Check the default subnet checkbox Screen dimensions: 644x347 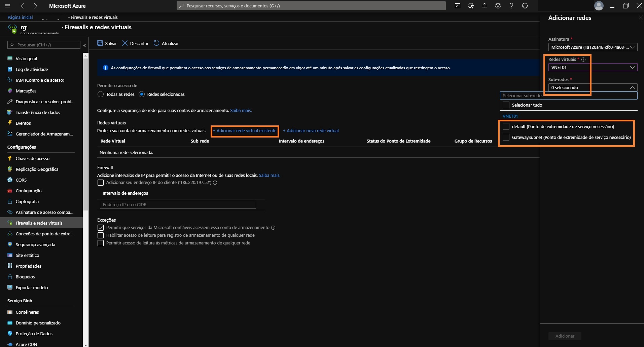pyautogui.click(x=506, y=126)
